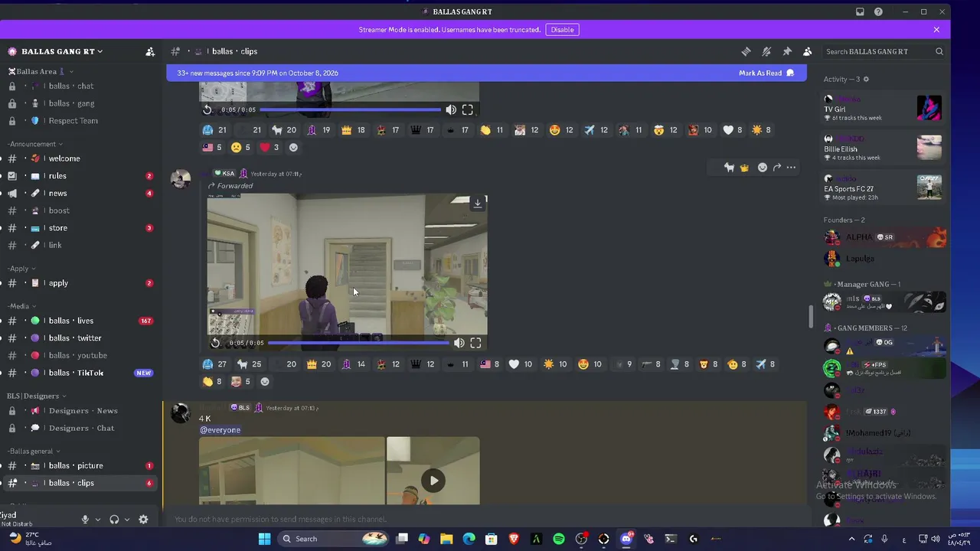Image resolution: width=980 pixels, height=551 pixels.
Task: Click the invite people icon beside server name
Action: pos(150,51)
